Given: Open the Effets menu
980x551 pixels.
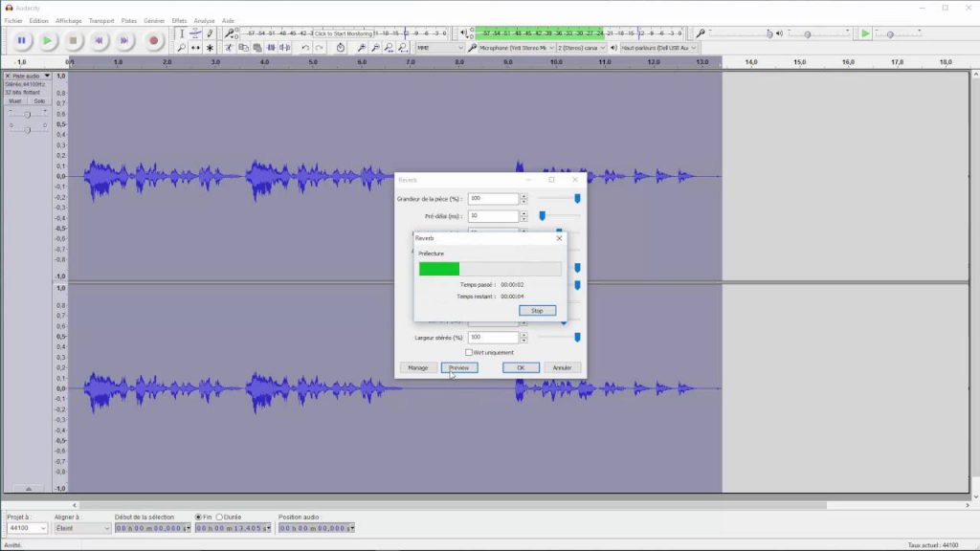Looking at the screenshot, I should click(179, 21).
